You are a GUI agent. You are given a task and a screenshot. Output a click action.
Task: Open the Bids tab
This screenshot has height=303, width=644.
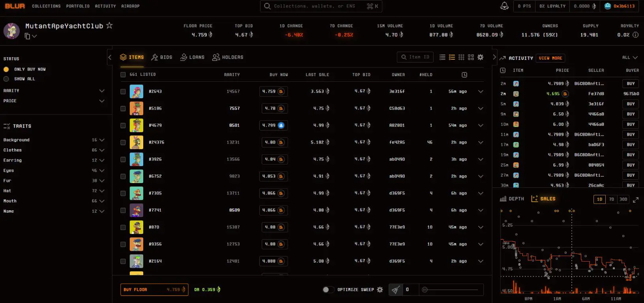(x=162, y=57)
